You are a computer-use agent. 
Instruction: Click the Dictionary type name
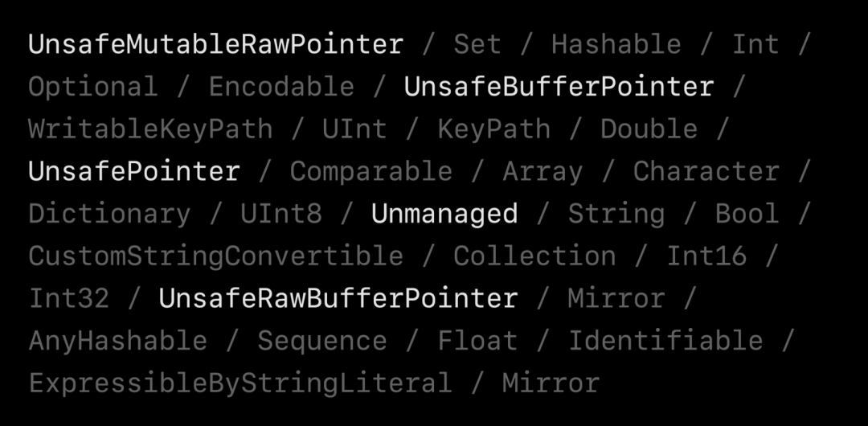(x=109, y=214)
